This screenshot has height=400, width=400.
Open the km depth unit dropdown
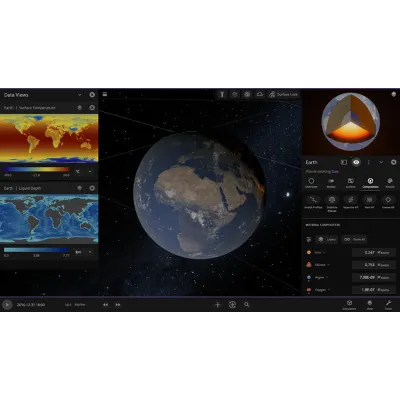84,252
